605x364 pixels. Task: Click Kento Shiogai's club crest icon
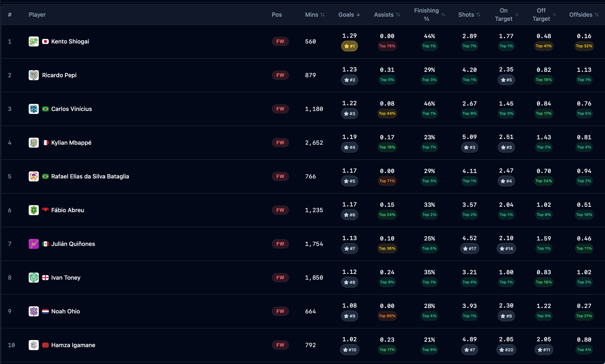34,41
